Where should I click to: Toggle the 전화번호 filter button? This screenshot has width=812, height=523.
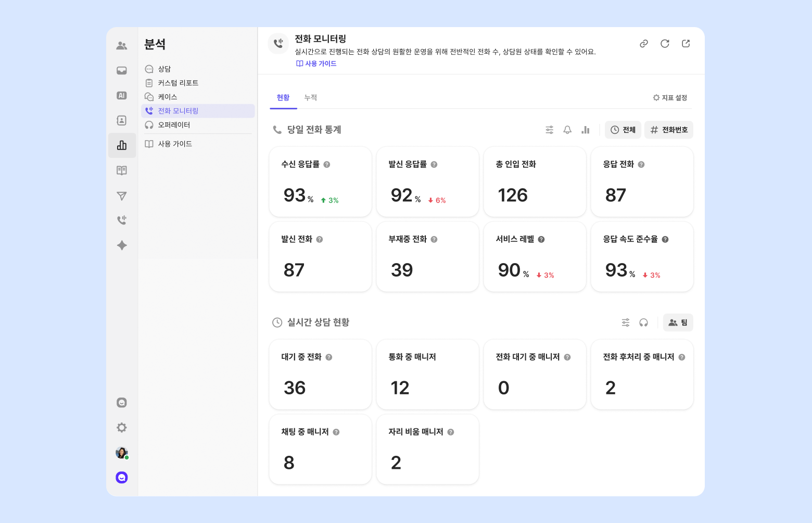669,130
